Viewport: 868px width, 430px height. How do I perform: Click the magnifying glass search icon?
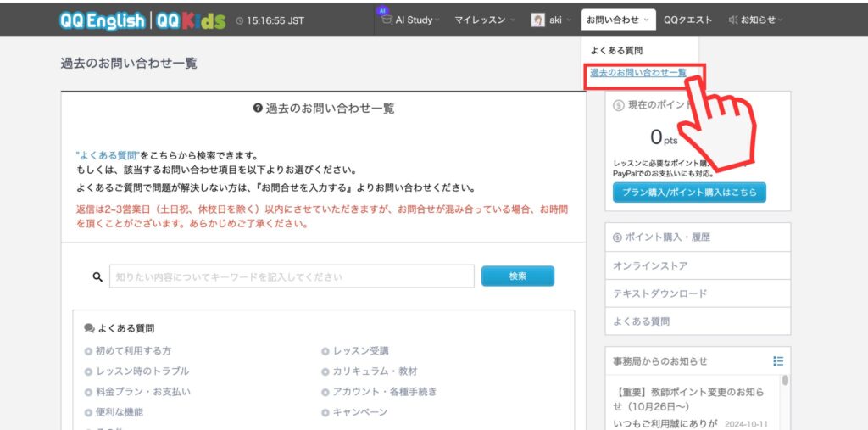point(97,276)
